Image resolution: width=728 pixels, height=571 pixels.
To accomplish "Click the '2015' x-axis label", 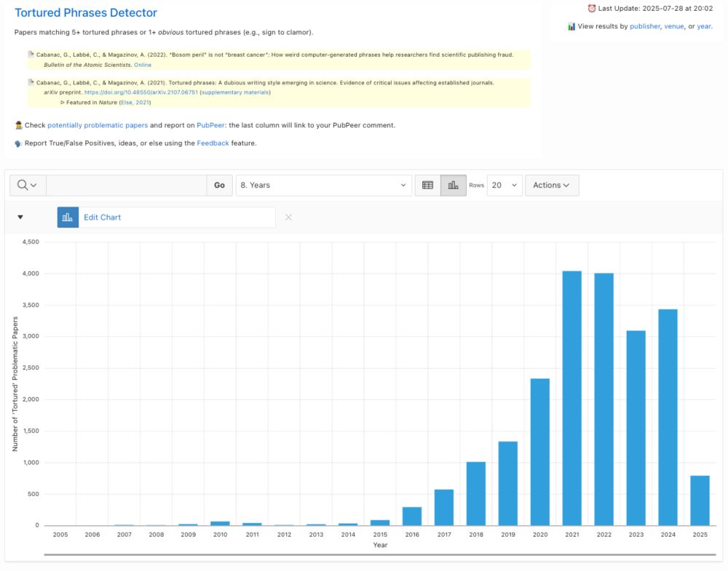I will pyautogui.click(x=380, y=535).
